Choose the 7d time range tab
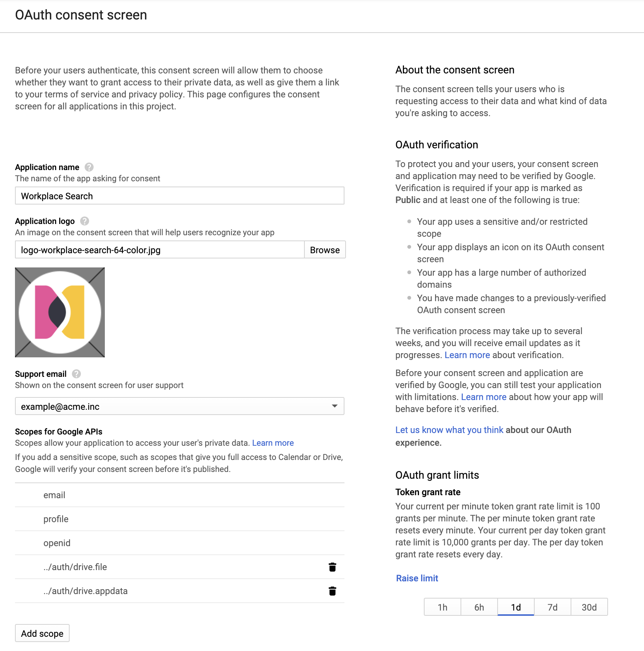The image size is (644, 651). point(552,607)
